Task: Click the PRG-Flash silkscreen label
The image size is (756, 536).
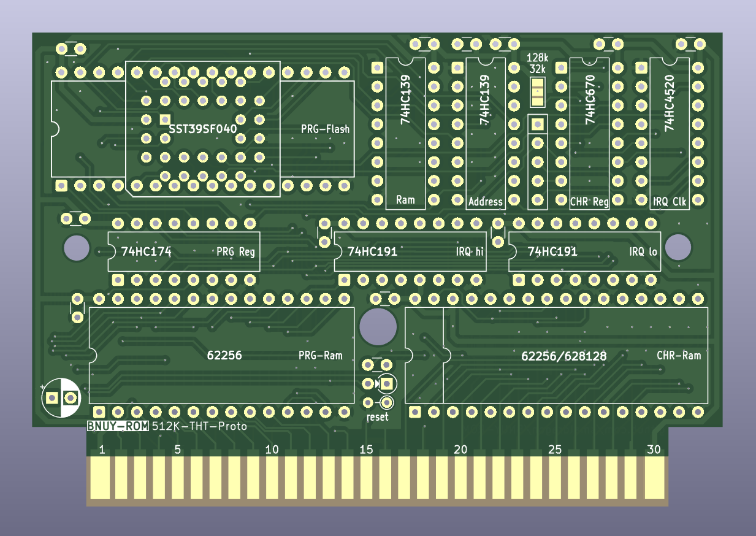Action: [325, 129]
